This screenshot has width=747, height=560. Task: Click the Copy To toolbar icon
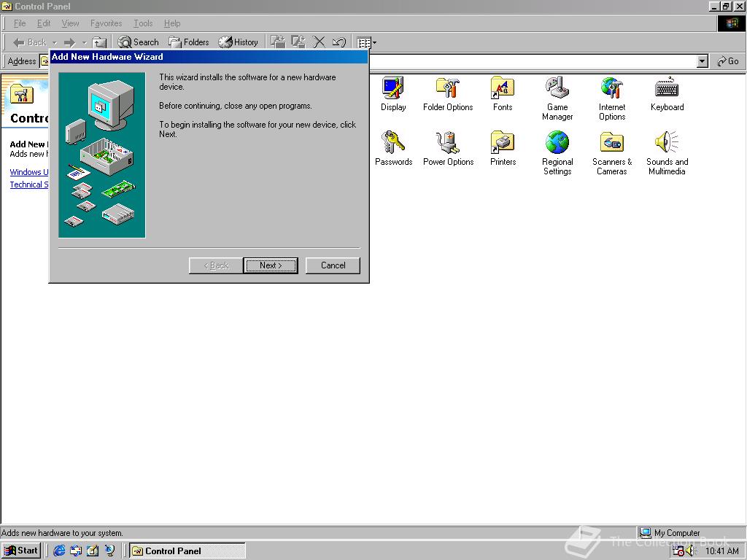[298, 42]
